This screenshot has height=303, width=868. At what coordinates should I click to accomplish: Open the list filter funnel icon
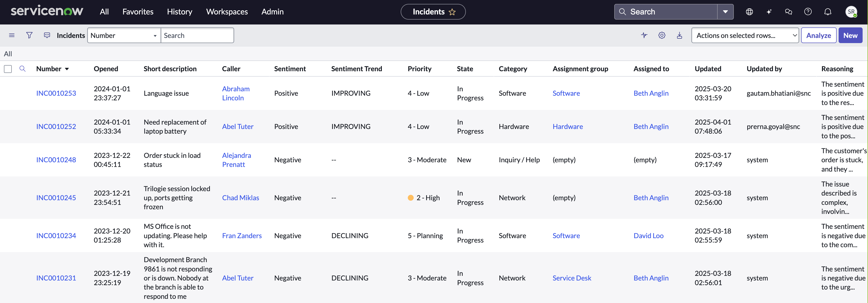29,35
